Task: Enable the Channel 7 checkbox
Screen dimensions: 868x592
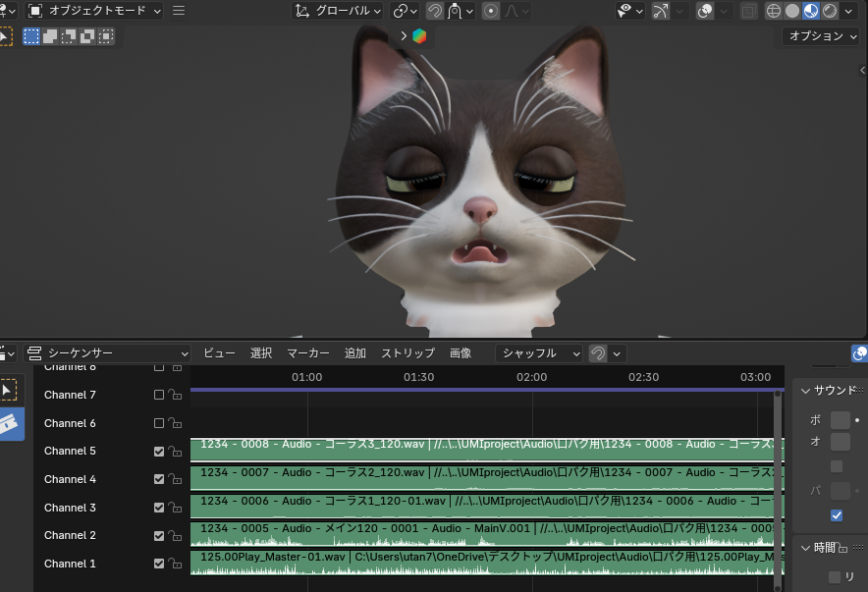Action: (159, 395)
